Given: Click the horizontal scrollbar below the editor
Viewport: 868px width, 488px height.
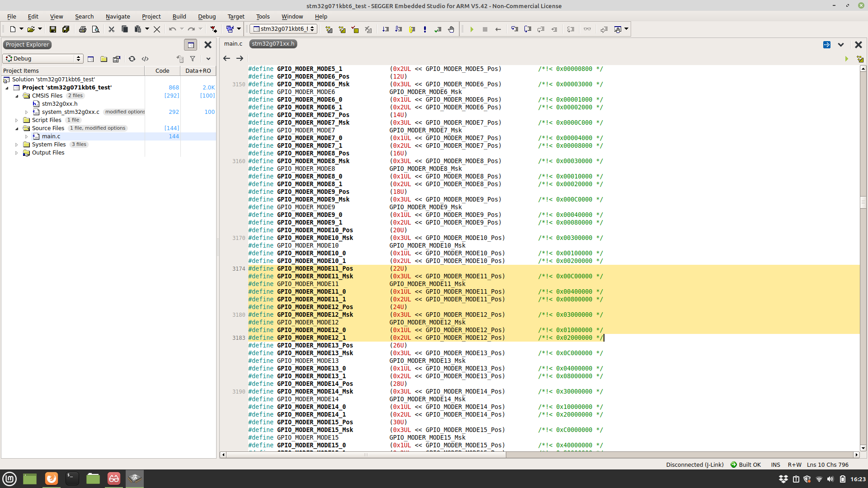Looking at the screenshot, I should coord(365,455).
